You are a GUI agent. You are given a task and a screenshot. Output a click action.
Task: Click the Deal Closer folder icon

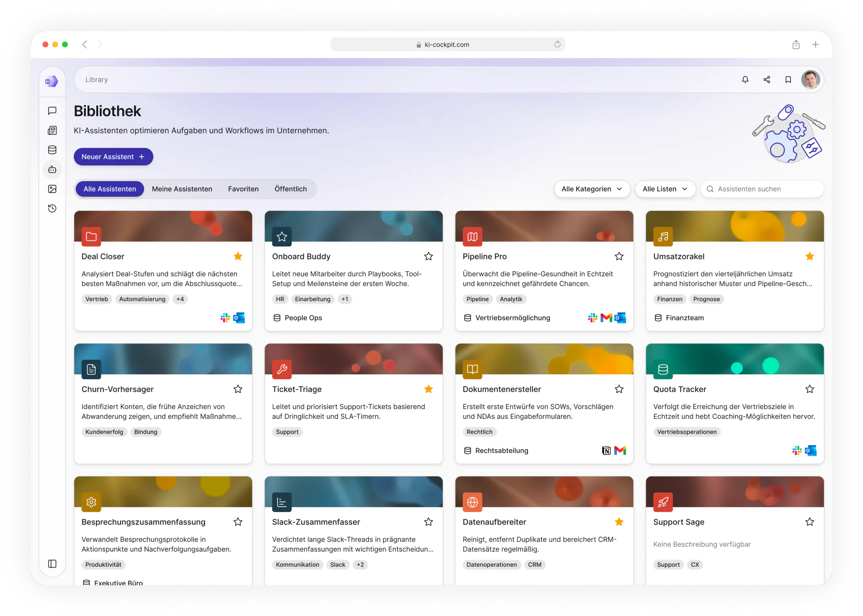coord(91,237)
